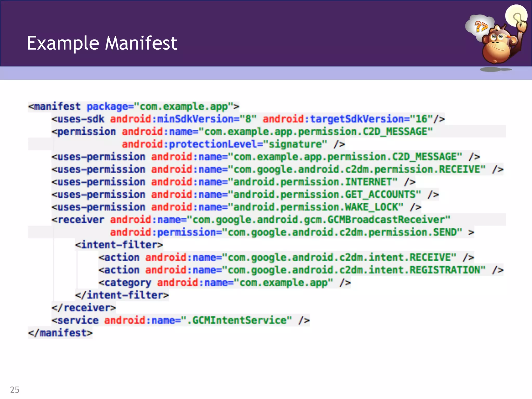The image size is (532, 399).
Task: Click the slide number 25
Action: tap(15, 390)
